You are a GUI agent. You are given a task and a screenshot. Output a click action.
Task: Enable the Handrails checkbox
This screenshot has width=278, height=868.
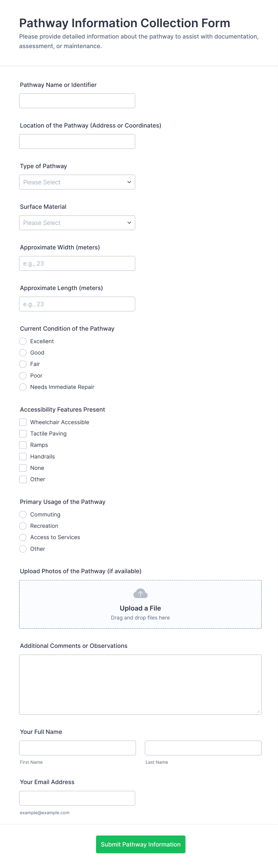(23, 457)
